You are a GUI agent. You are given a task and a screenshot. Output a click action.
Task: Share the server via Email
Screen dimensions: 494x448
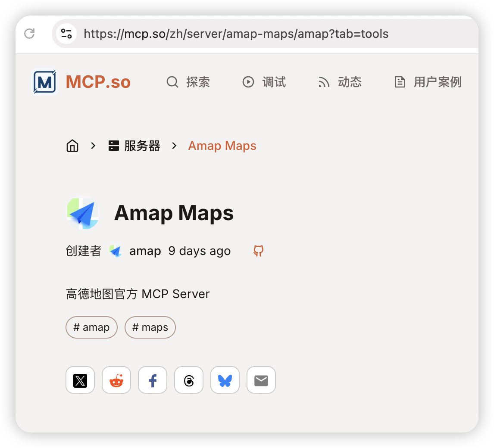pos(261,380)
